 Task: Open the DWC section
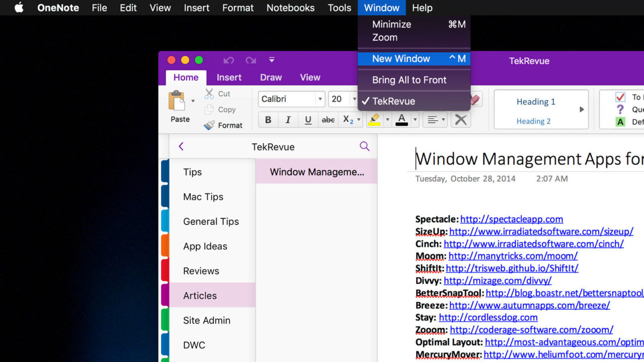212,345
